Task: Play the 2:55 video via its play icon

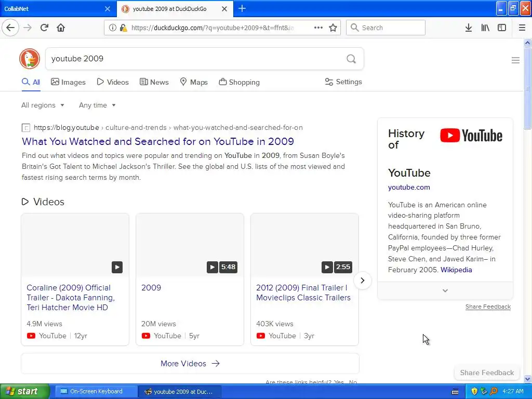Action: coord(327,267)
